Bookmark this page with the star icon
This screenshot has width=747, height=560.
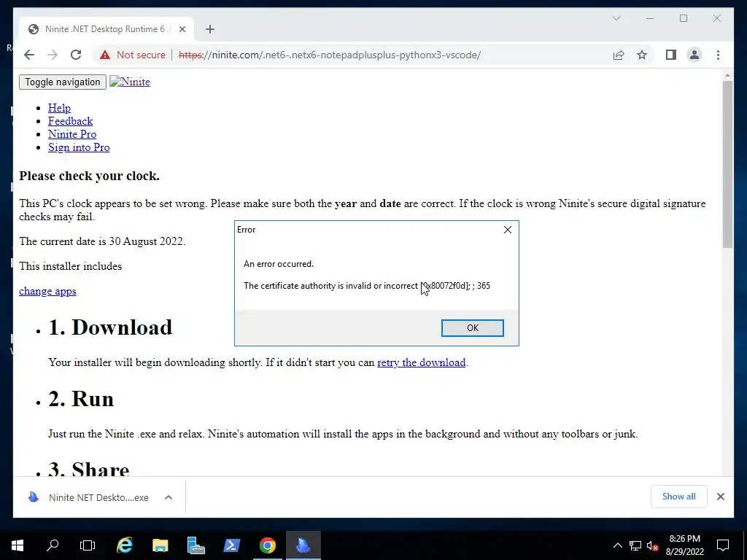click(x=642, y=55)
